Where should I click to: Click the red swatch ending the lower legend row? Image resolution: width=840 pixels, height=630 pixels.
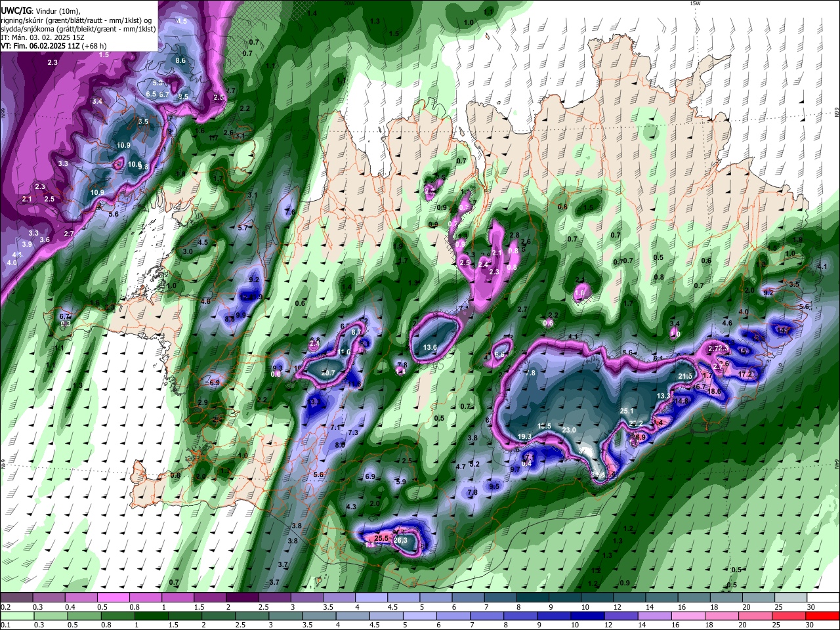pyautogui.click(x=823, y=616)
